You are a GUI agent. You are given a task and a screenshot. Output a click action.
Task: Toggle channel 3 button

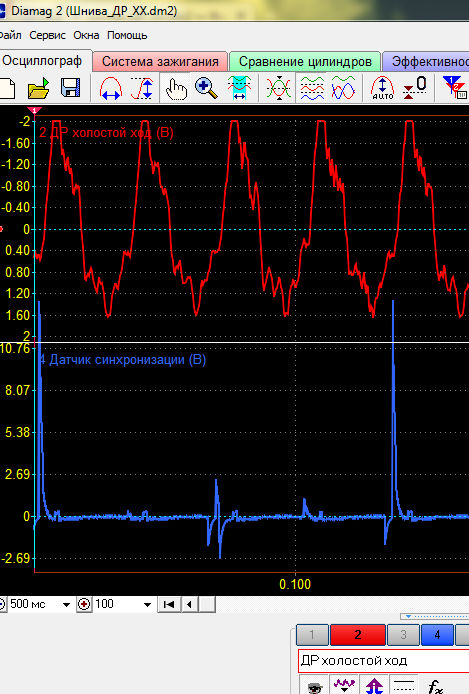pos(403,635)
